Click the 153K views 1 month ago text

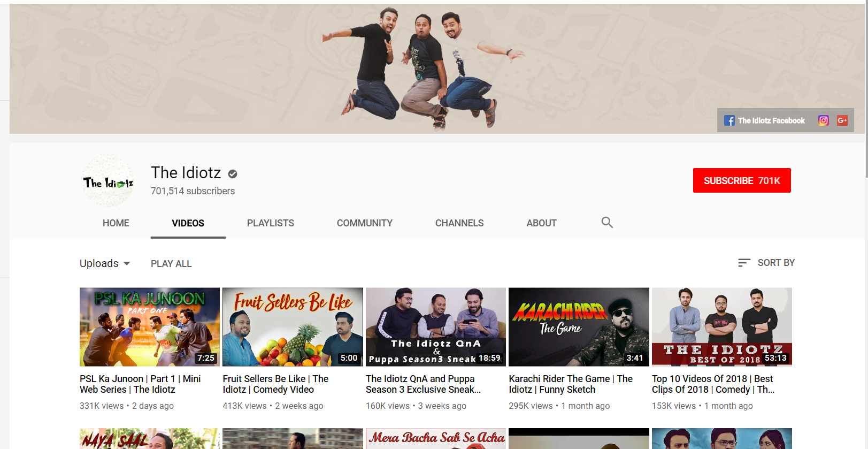[x=702, y=406]
